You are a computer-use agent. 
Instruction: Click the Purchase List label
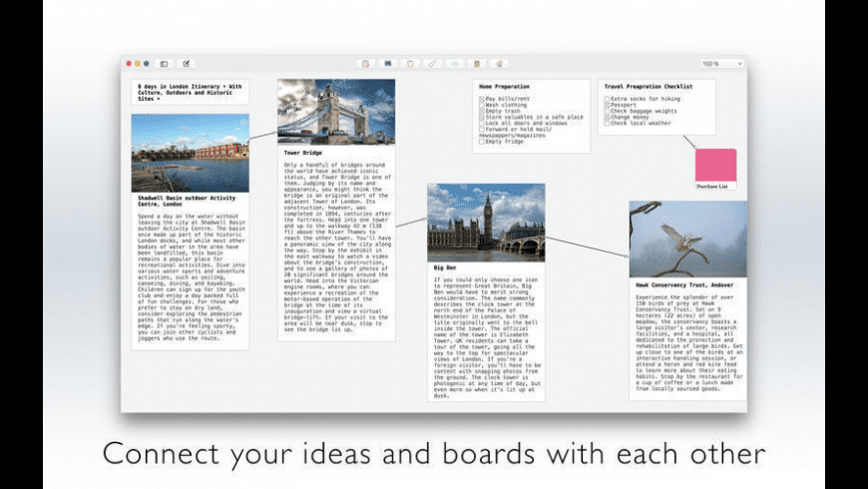click(x=712, y=187)
